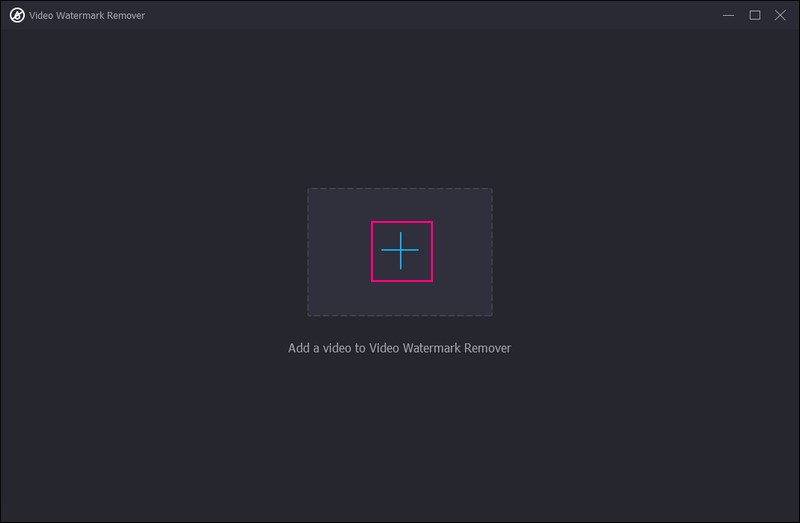Click the top edge of the dashed upload box
The width and height of the screenshot is (800, 523).
pos(400,189)
